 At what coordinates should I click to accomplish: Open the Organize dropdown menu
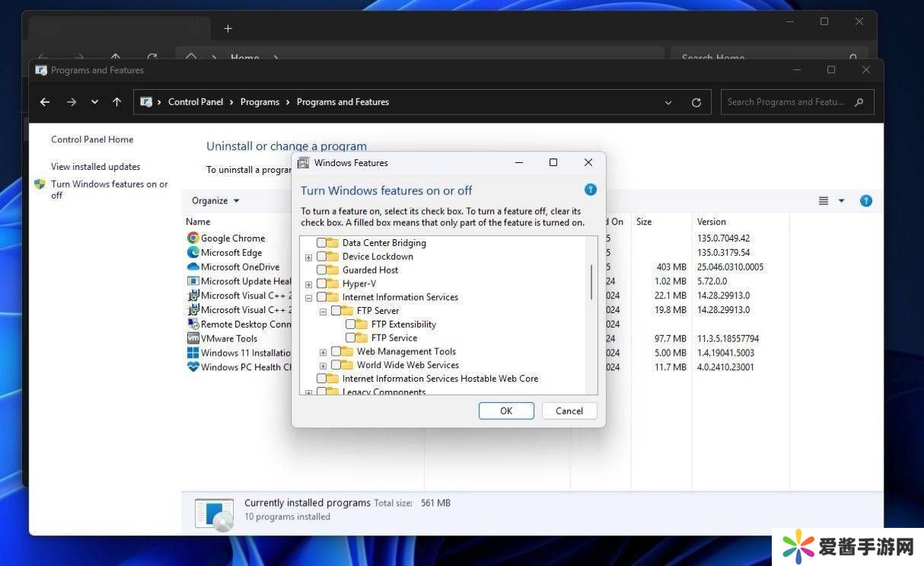point(215,201)
